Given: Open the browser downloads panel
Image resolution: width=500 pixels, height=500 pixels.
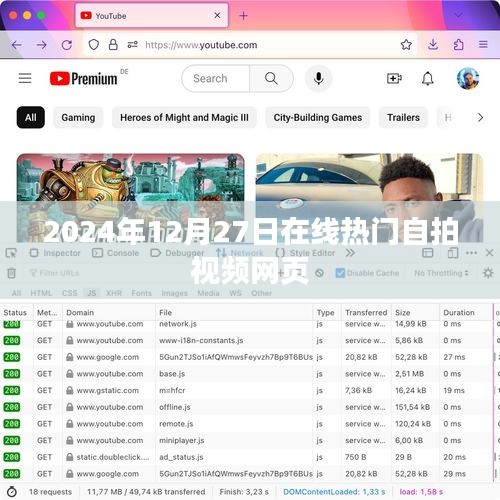Looking at the screenshot, I should coord(433,44).
